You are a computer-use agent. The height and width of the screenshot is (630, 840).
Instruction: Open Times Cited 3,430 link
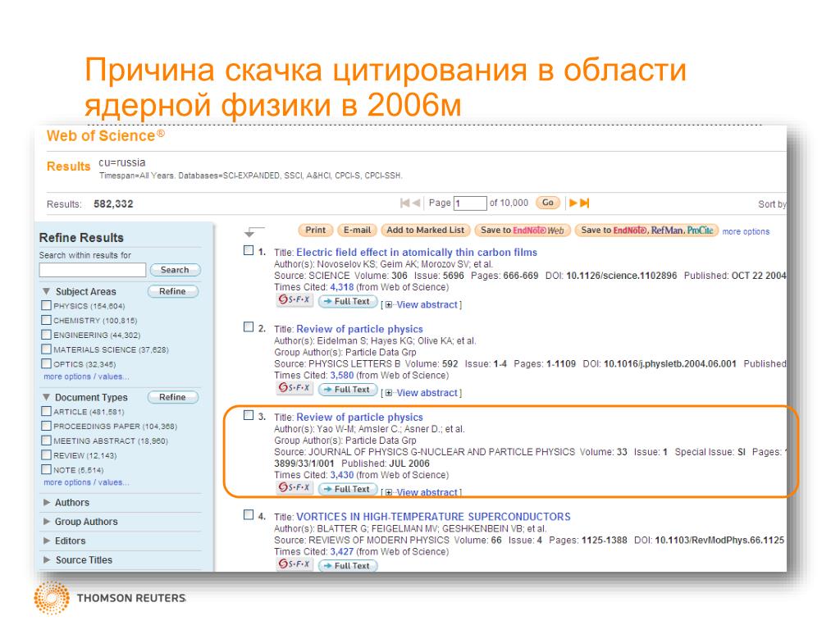(342, 475)
